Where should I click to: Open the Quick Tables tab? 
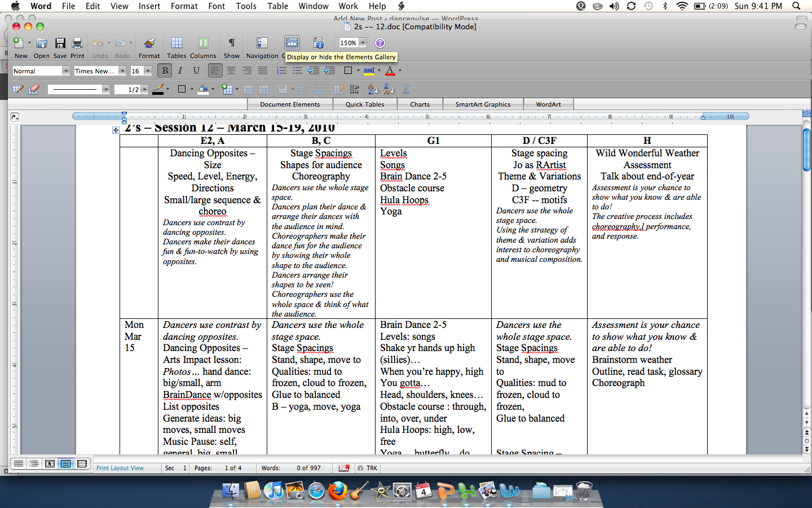(x=365, y=104)
